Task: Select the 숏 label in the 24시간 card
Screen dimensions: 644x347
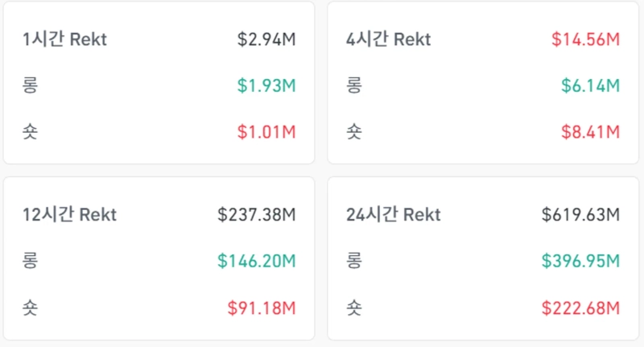Action: (354, 307)
